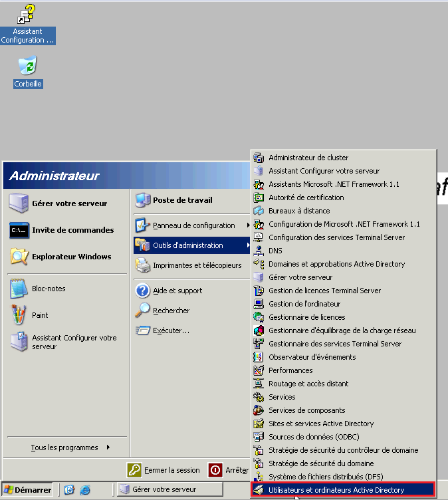
Task: Expand Outils d'administration submenu arrow
Action: click(x=248, y=245)
